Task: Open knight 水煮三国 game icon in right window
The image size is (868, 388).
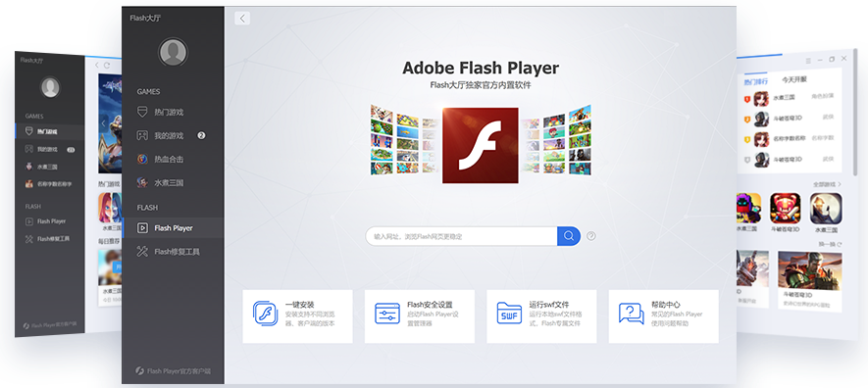Action: (826, 208)
